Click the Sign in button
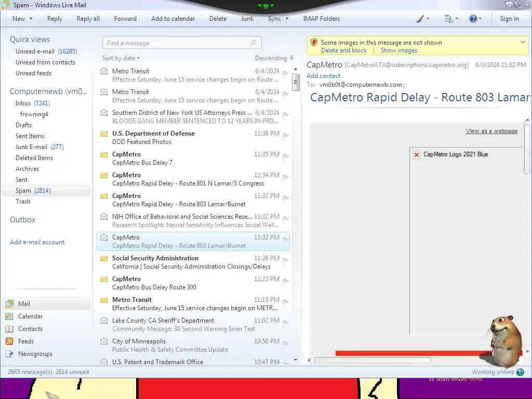532x399 pixels. click(509, 19)
